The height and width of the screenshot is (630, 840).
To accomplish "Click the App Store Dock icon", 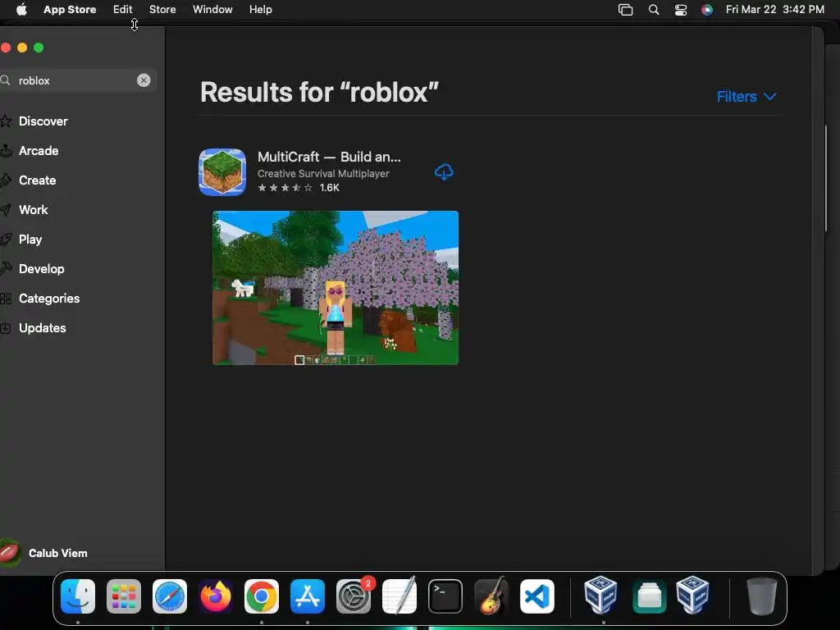I will point(308,596).
